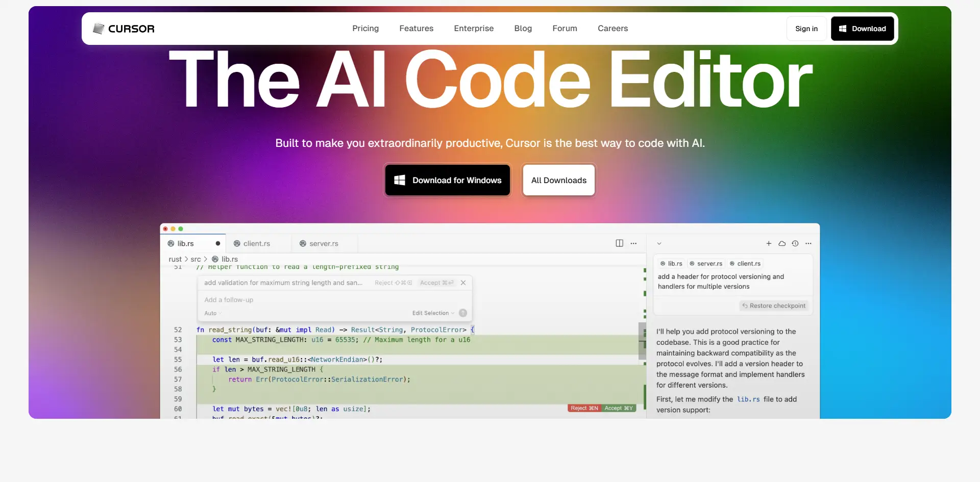Click line number 57 in the gutter
The width and height of the screenshot is (980, 482).
click(178, 379)
